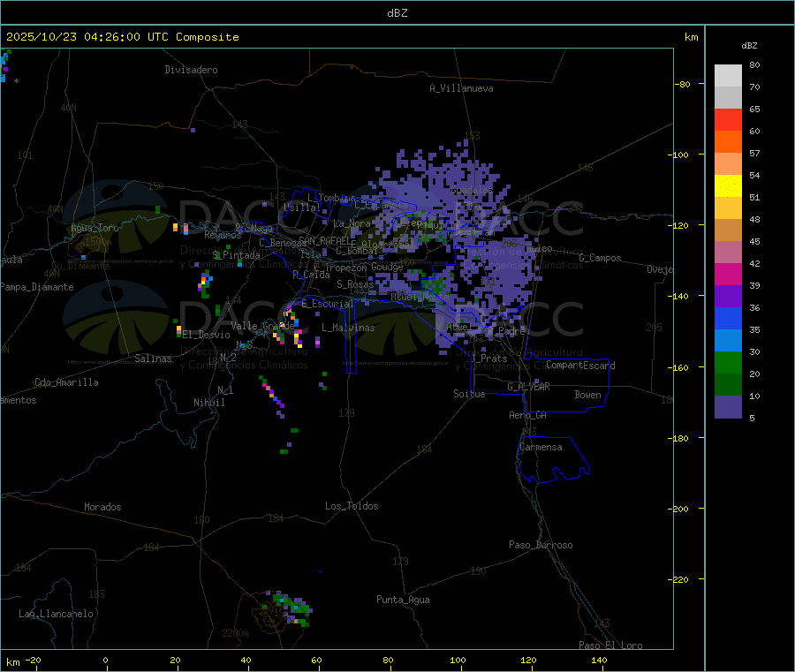The height and width of the screenshot is (672, 795).
Task: Select the 'Cda_Amarilla' location label
Action: coord(66,382)
